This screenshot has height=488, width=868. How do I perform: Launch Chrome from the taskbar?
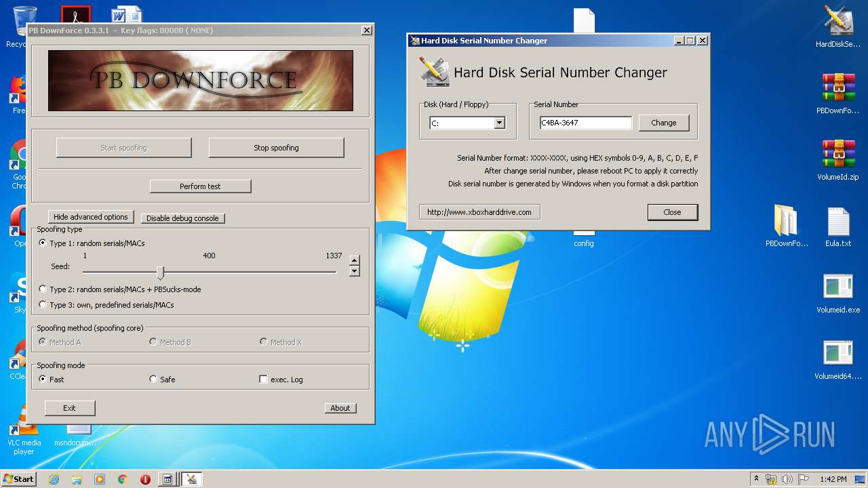[123, 479]
